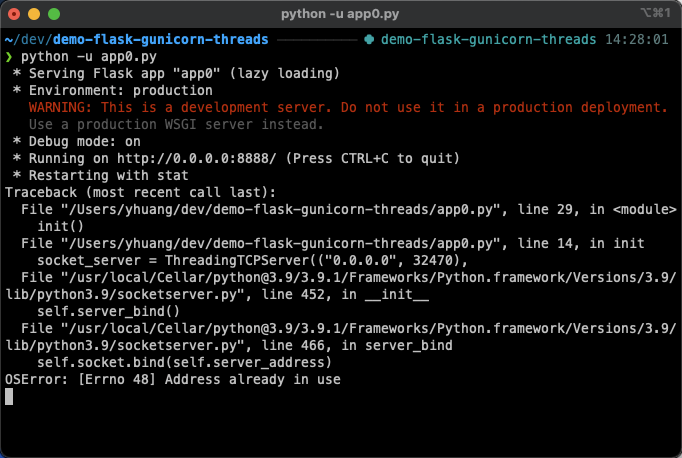Image resolution: width=682 pixels, height=458 pixels.
Task: Click the ⌥⌘1 shortcut indicator
Action: [x=655, y=13]
